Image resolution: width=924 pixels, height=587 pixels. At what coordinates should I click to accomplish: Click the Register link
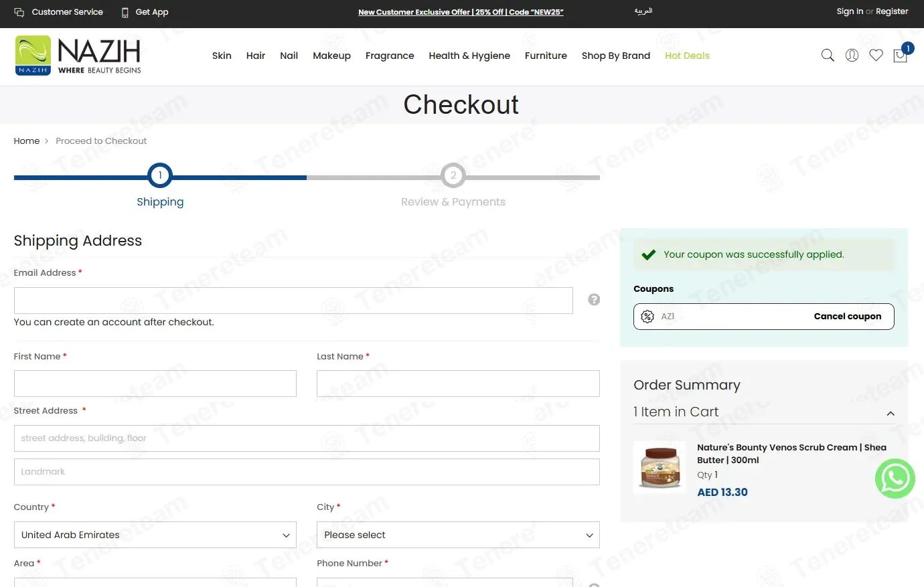pos(892,11)
